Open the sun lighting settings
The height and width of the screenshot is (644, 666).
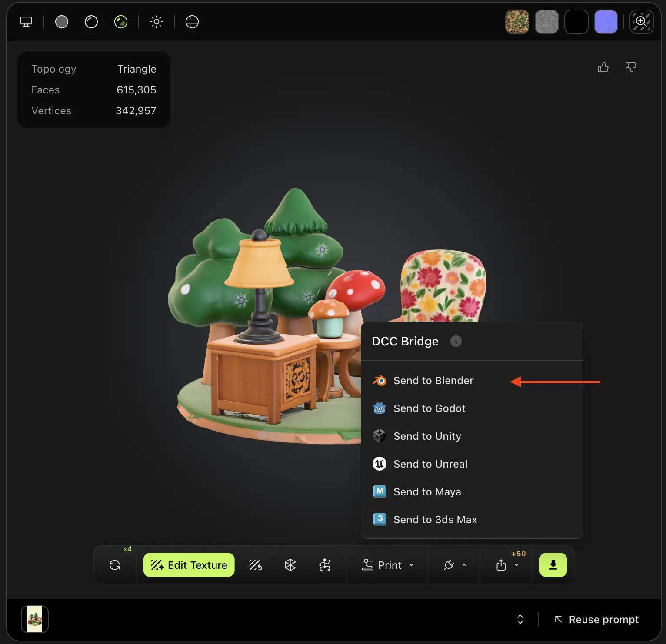pyautogui.click(x=157, y=22)
